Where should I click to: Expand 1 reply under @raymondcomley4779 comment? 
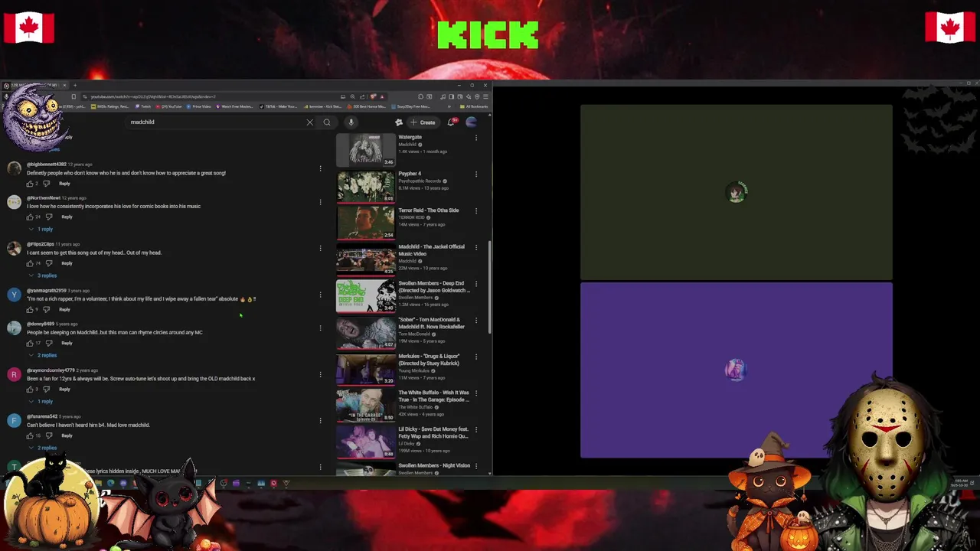(x=42, y=402)
